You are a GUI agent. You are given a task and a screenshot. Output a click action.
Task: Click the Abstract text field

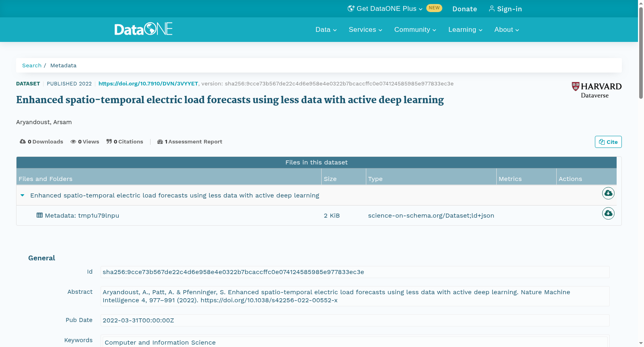point(355,296)
